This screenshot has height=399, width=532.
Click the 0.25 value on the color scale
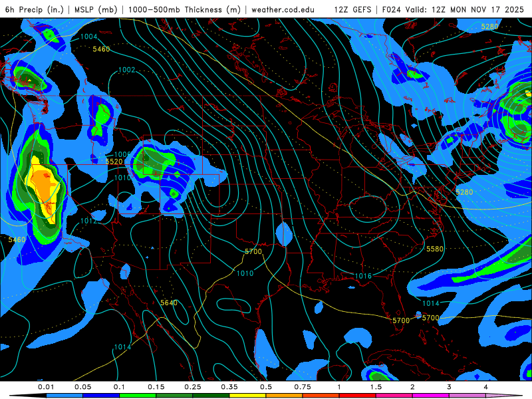click(x=193, y=387)
